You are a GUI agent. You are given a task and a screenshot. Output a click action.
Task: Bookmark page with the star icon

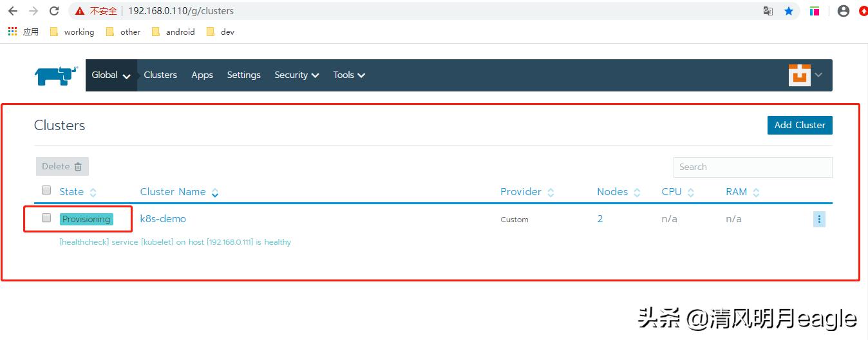pyautogui.click(x=789, y=11)
